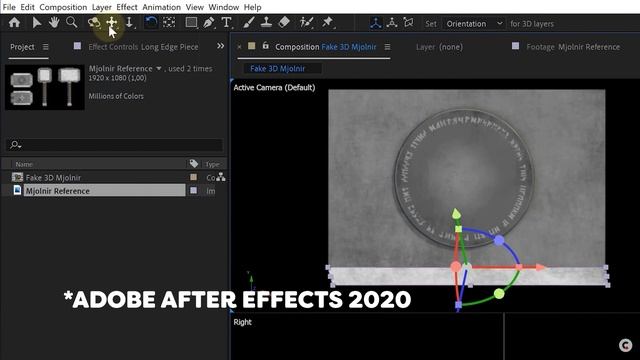Select the Clone Stamp tool
Screen dimensions: 640x360
coord(266,22)
